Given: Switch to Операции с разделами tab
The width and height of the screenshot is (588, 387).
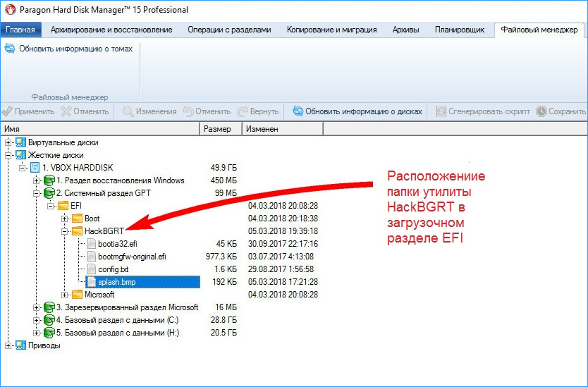Looking at the screenshot, I should 229,30.
